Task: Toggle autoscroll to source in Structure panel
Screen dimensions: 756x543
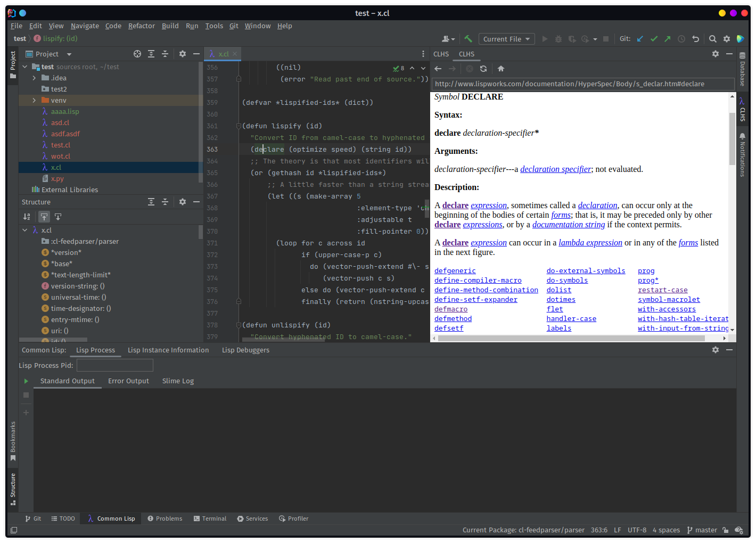Action: (44, 217)
